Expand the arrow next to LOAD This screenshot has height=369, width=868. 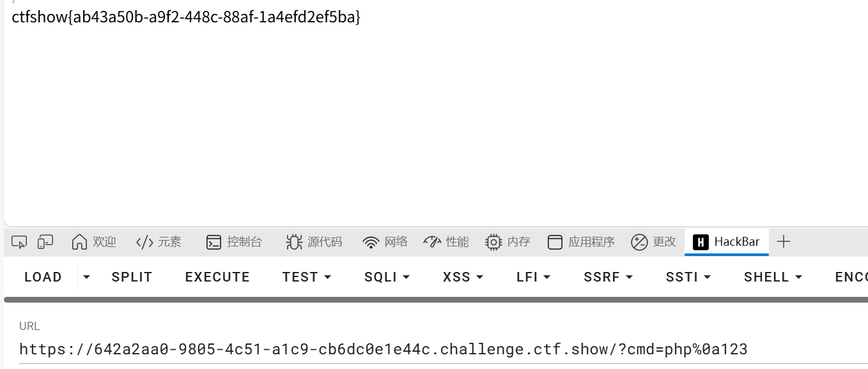click(87, 277)
